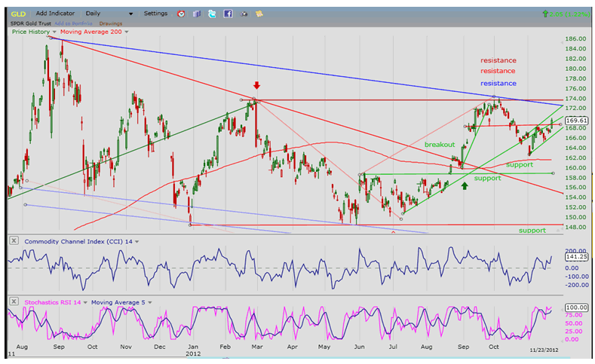Expand the Moving Average 200 options arrow
The height and width of the screenshot is (364, 595).
pyautogui.click(x=126, y=32)
